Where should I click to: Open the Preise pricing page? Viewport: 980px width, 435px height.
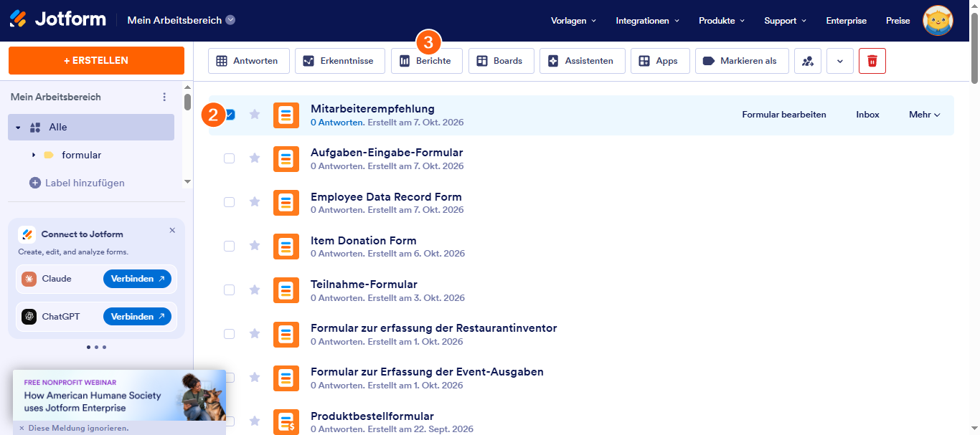(898, 21)
